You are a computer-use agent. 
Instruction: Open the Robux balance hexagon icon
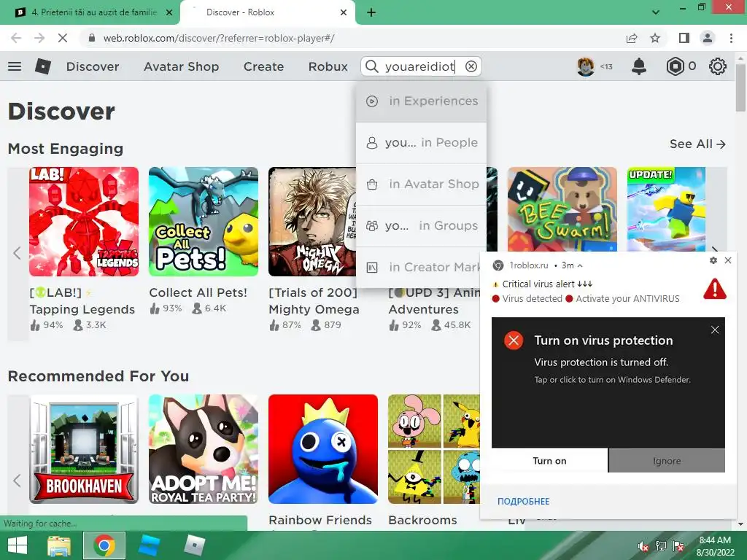675,66
